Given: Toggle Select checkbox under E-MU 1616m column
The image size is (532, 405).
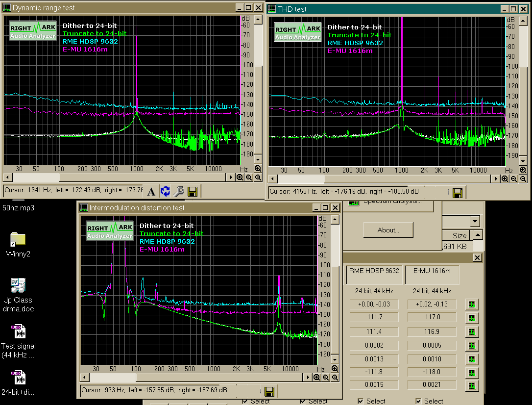Looking at the screenshot, I should pos(418,401).
